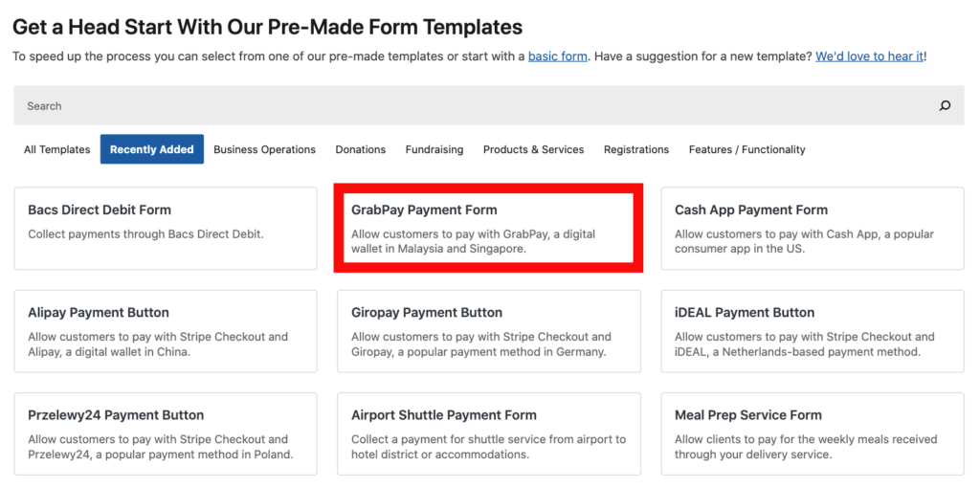
Task: Open the Airport Shuttle Payment Form template
Action: coord(488,433)
